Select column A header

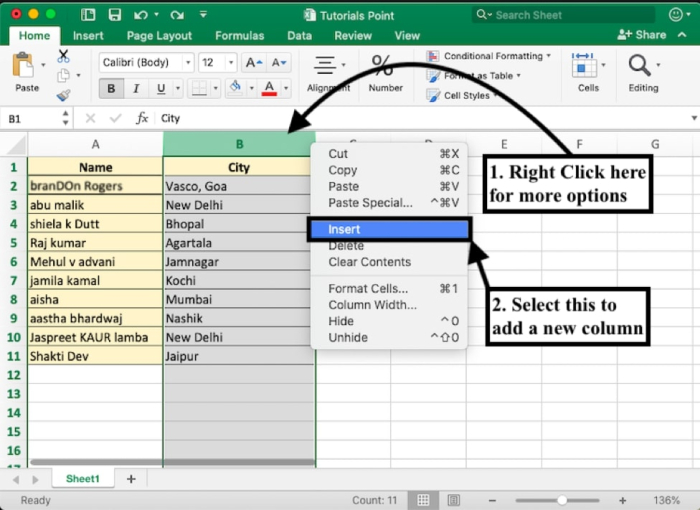pos(95,144)
